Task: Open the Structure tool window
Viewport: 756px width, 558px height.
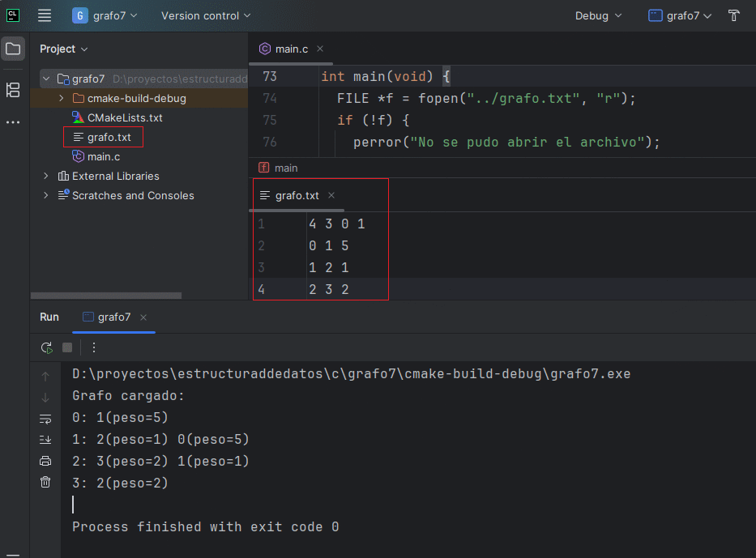Action: click(13, 90)
